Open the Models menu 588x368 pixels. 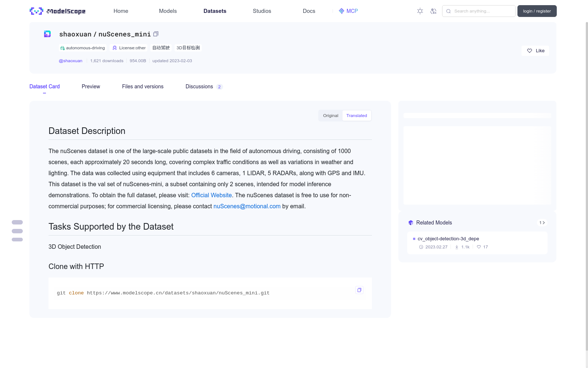coord(168,11)
